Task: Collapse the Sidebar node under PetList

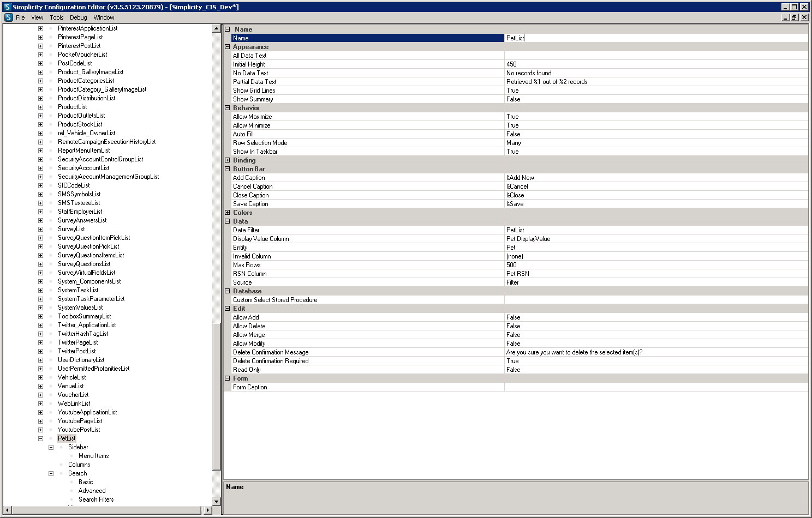Action: click(x=51, y=447)
